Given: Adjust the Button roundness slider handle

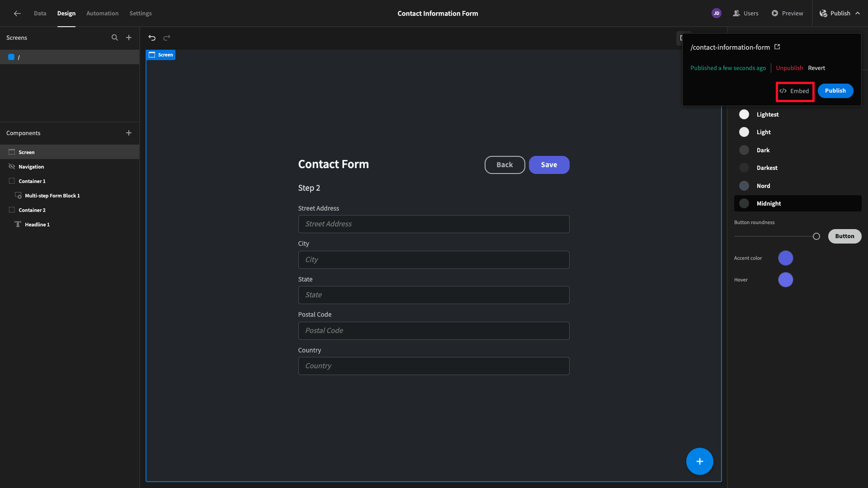Looking at the screenshot, I should pos(816,236).
